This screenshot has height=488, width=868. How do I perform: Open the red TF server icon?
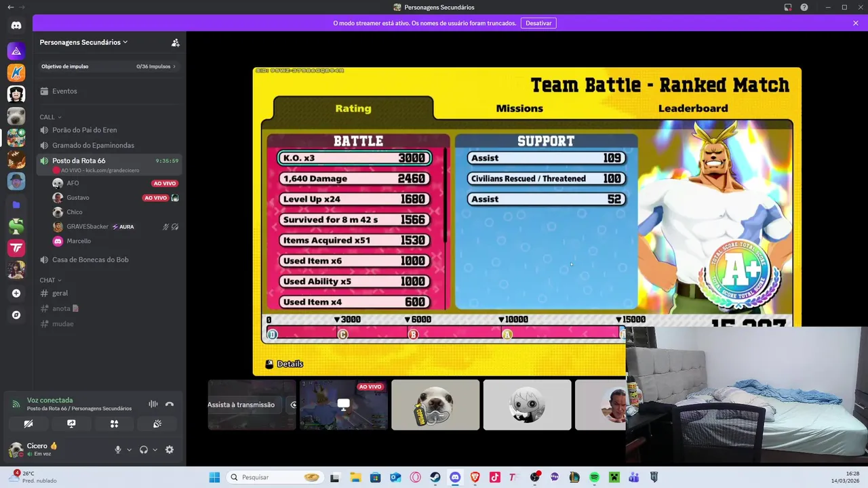[x=16, y=248]
